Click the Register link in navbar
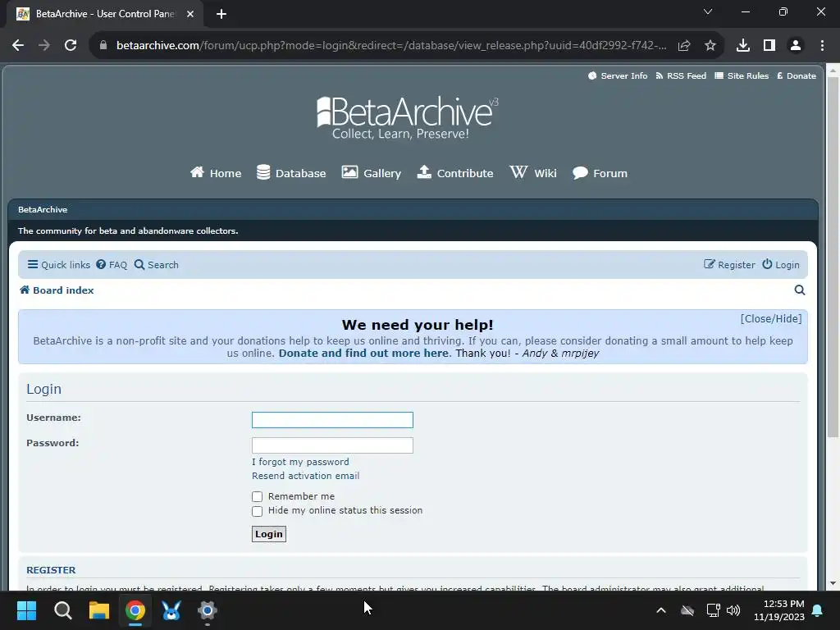The height and width of the screenshot is (630, 840). [729, 265]
